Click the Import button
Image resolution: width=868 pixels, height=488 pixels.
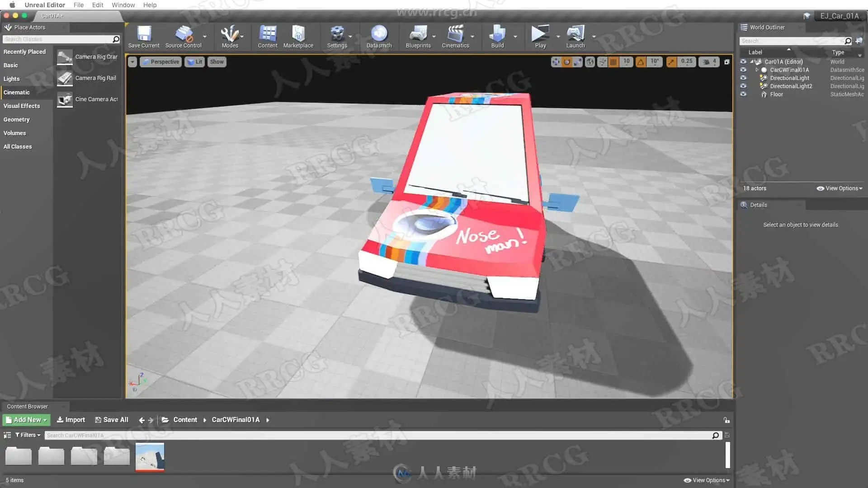click(71, 420)
